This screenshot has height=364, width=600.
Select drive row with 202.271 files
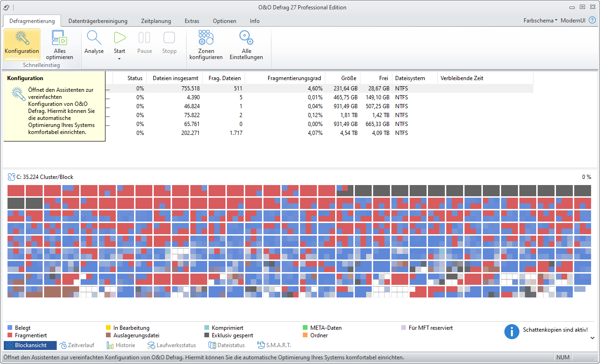click(x=319, y=133)
